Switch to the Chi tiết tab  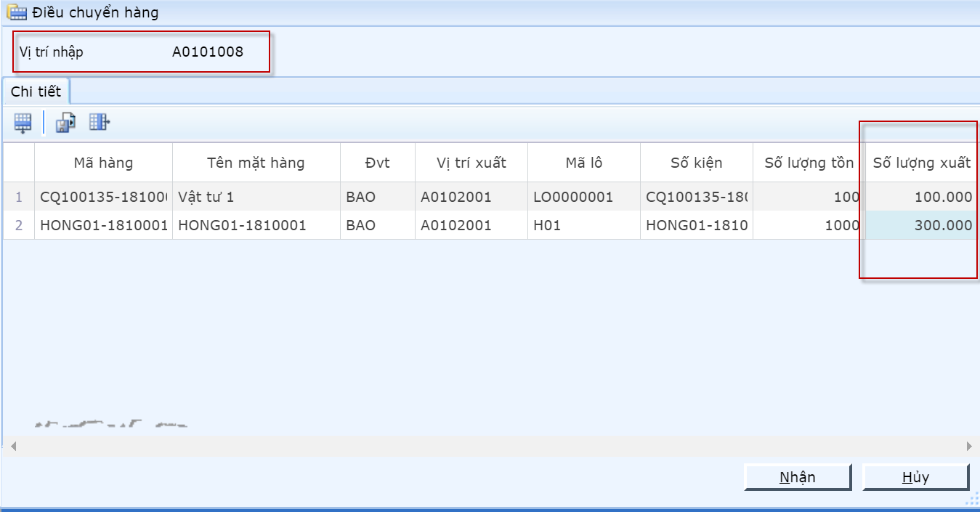coord(36,92)
